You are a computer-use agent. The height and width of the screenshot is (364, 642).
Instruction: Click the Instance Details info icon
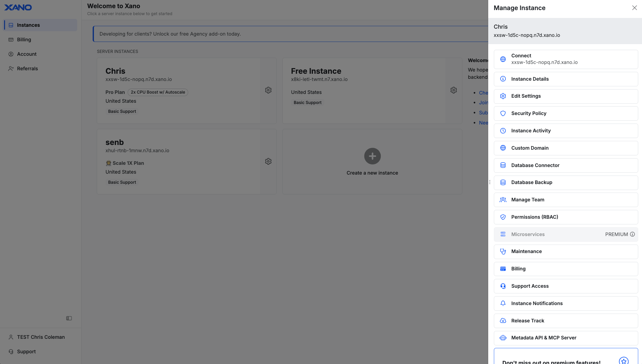[503, 79]
